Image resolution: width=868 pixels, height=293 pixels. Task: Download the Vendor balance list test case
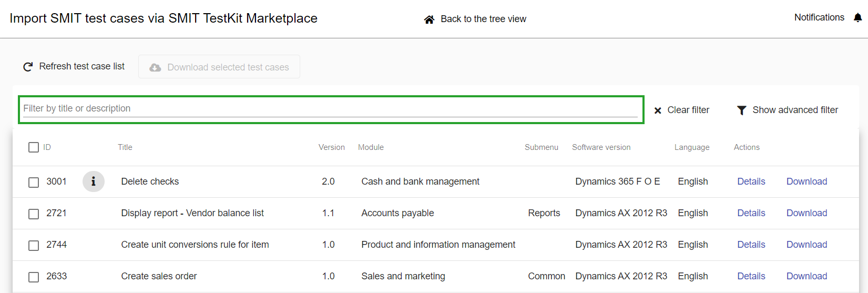[806, 213]
